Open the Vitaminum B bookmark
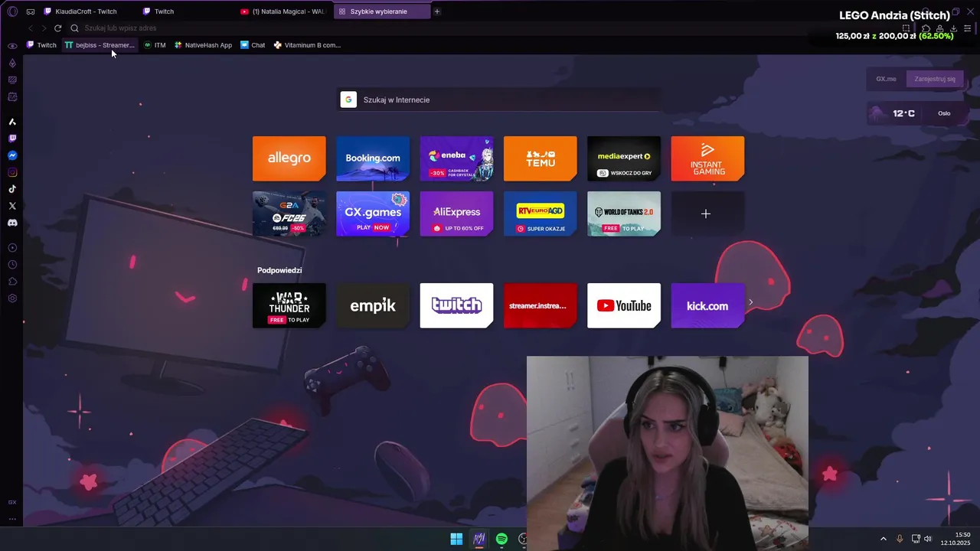Image resolution: width=980 pixels, height=551 pixels. click(x=307, y=45)
